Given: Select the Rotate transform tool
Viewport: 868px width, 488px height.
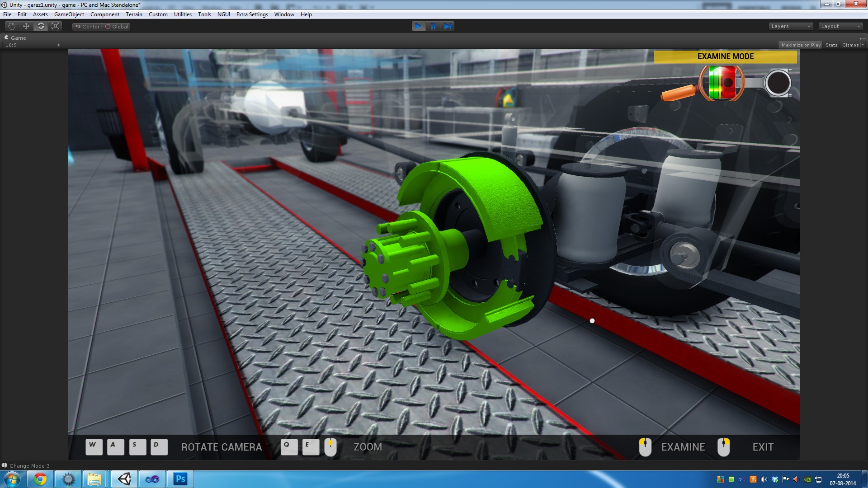Looking at the screenshot, I should click(x=41, y=26).
